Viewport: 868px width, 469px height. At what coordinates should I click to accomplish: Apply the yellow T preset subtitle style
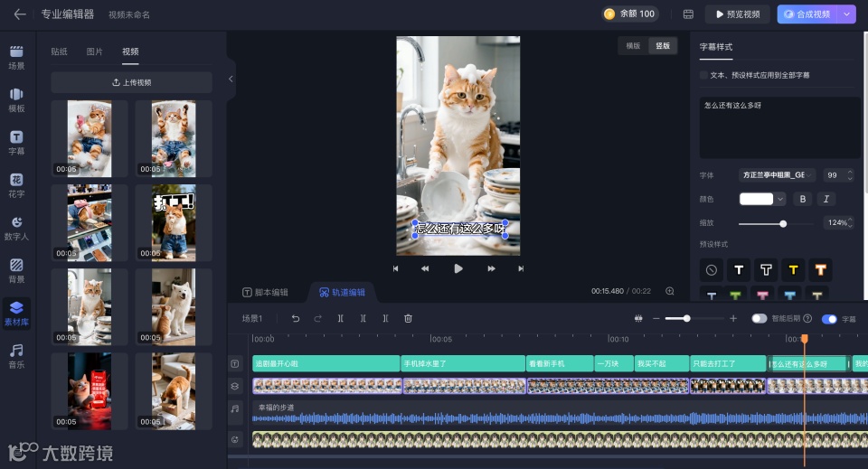[793, 269]
